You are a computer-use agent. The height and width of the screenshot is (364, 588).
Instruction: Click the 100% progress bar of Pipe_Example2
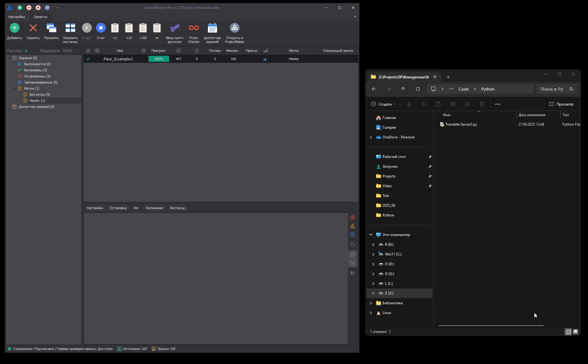(159, 59)
